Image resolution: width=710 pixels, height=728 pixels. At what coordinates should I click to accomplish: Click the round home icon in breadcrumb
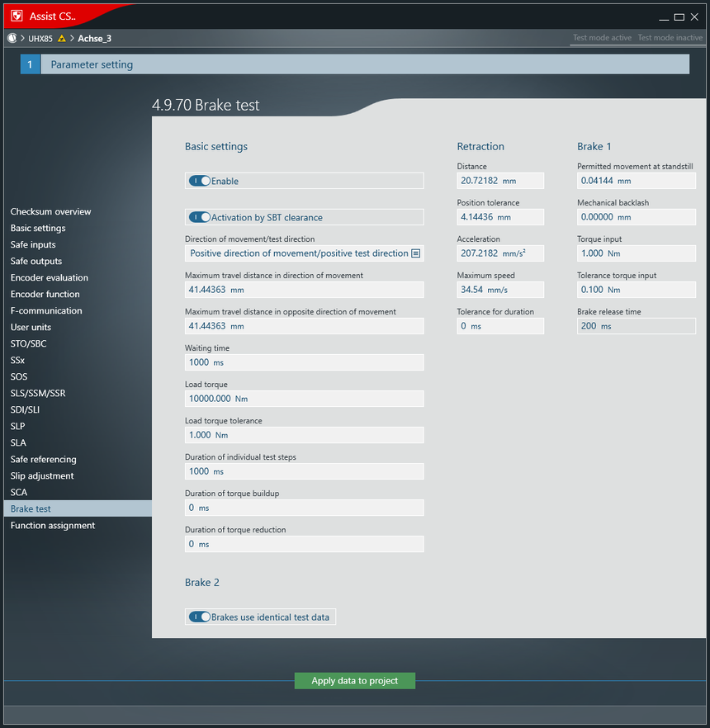[x=12, y=38]
